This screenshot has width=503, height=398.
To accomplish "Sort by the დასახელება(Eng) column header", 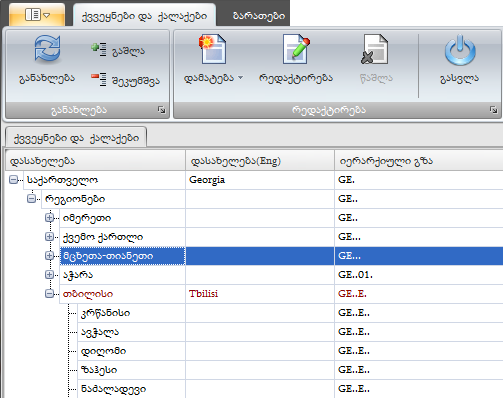I will tap(260, 161).
